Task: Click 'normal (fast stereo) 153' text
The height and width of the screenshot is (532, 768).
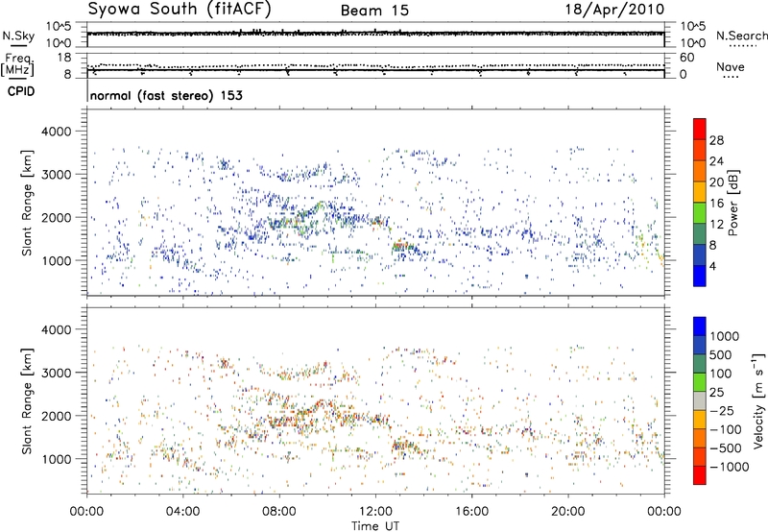Action: (x=166, y=96)
